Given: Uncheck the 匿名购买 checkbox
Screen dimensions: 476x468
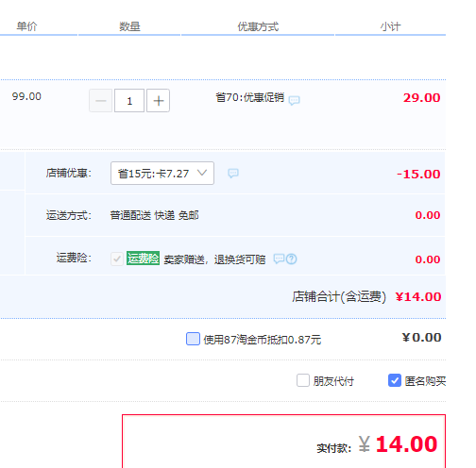Looking at the screenshot, I should (x=395, y=380).
